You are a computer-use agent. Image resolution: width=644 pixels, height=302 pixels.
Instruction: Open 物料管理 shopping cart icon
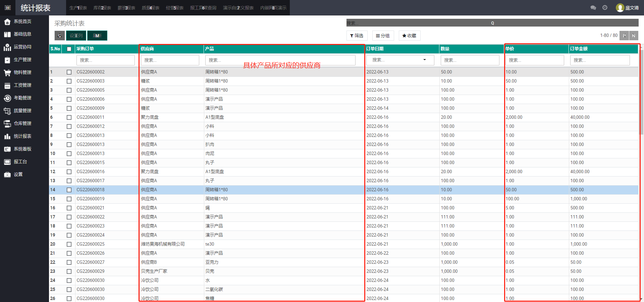click(x=7, y=72)
